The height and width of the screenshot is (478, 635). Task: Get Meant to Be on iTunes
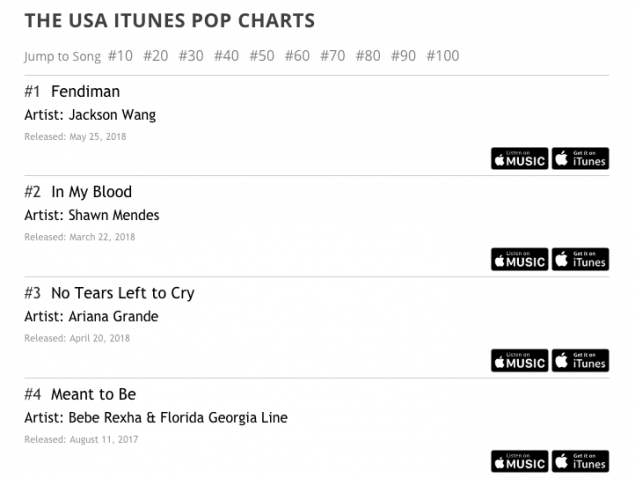click(580, 461)
